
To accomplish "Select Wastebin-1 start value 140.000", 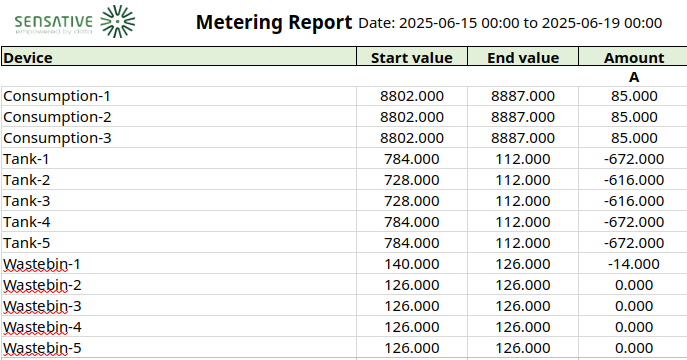I will tap(412, 264).
